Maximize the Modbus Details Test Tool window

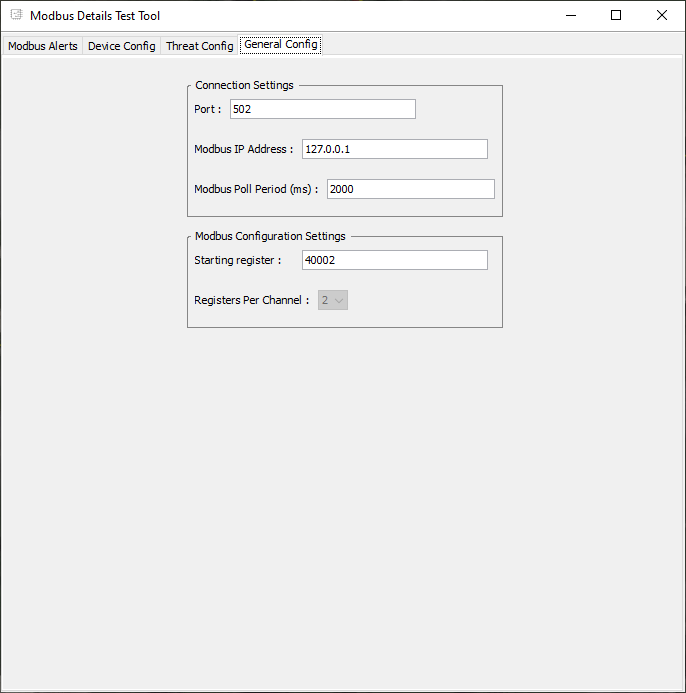click(616, 15)
